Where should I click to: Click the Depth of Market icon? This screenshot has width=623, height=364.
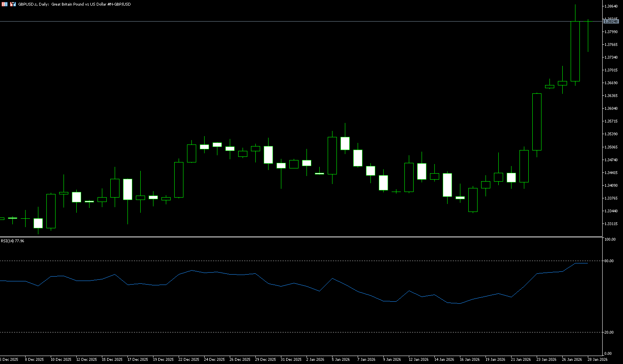13,4
